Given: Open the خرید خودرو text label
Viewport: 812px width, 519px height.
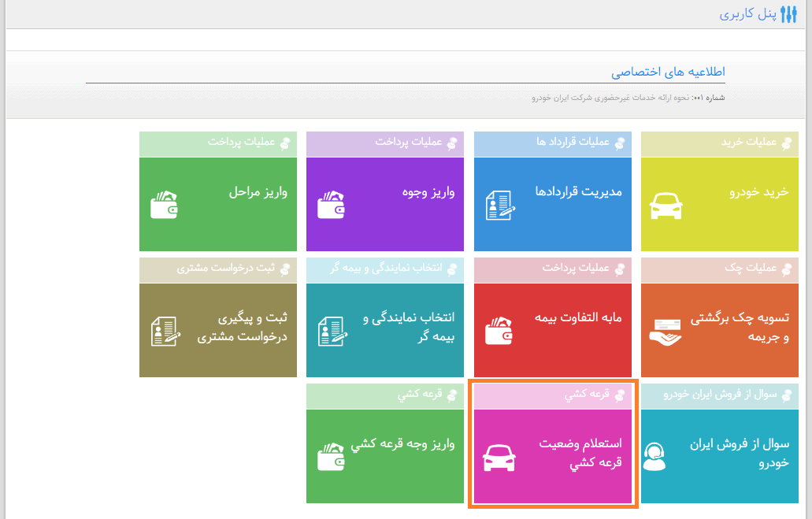Looking at the screenshot, I should click(758, 192).
